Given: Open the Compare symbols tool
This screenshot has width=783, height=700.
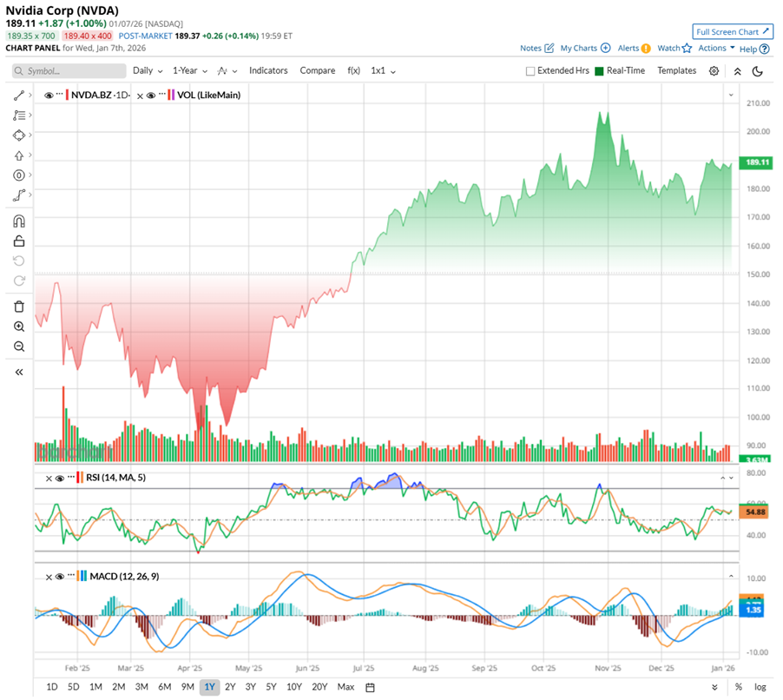Looking at the screenshot, I should pos(318,70).
